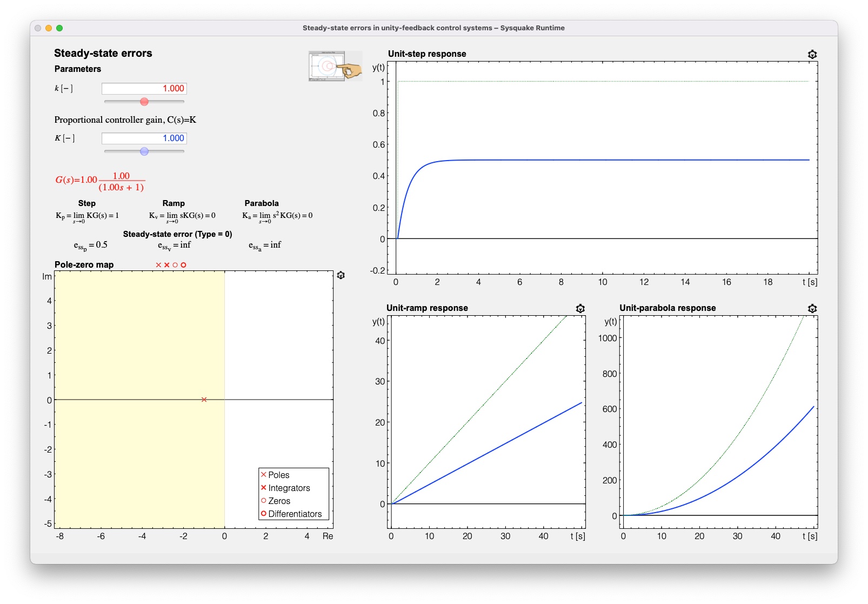The height and width of the screenshot is (604, 868).
Task: Open the Unit-parabola response settings gear
Action: pyautogui.click(x=812, y=308)
